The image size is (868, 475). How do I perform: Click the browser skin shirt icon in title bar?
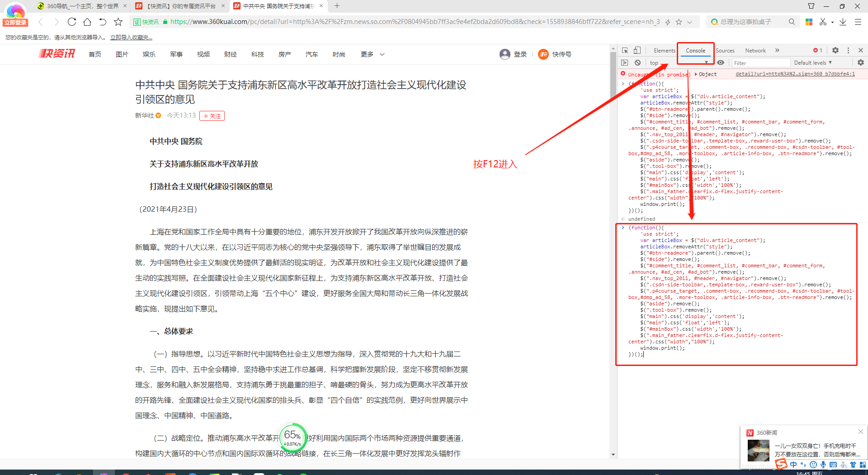[811, 6]
